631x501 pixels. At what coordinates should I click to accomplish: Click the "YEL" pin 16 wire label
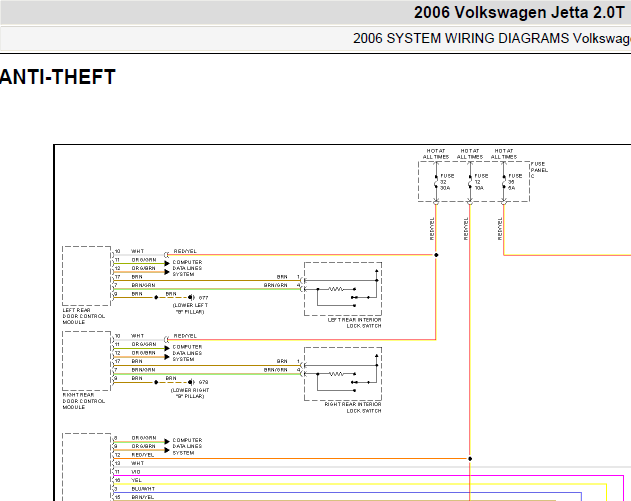click(x=136, y=480)
